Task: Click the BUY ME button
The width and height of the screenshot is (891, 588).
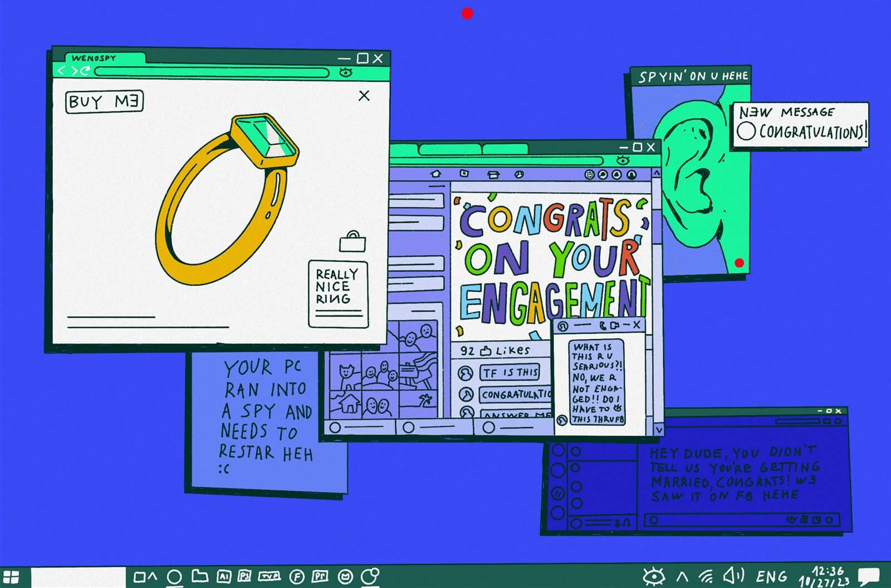Action: point(104,102)
